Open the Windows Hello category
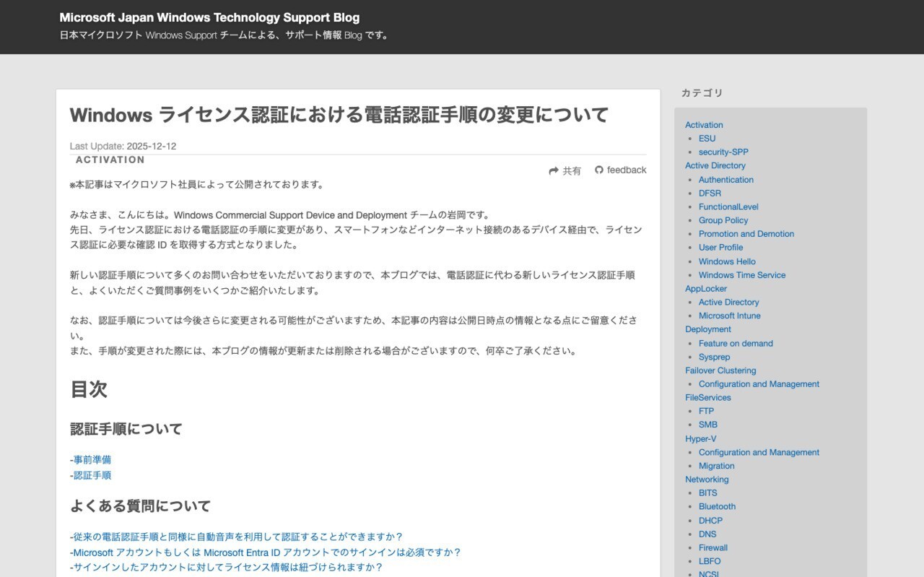924x577 pixels. click(727, 261)
